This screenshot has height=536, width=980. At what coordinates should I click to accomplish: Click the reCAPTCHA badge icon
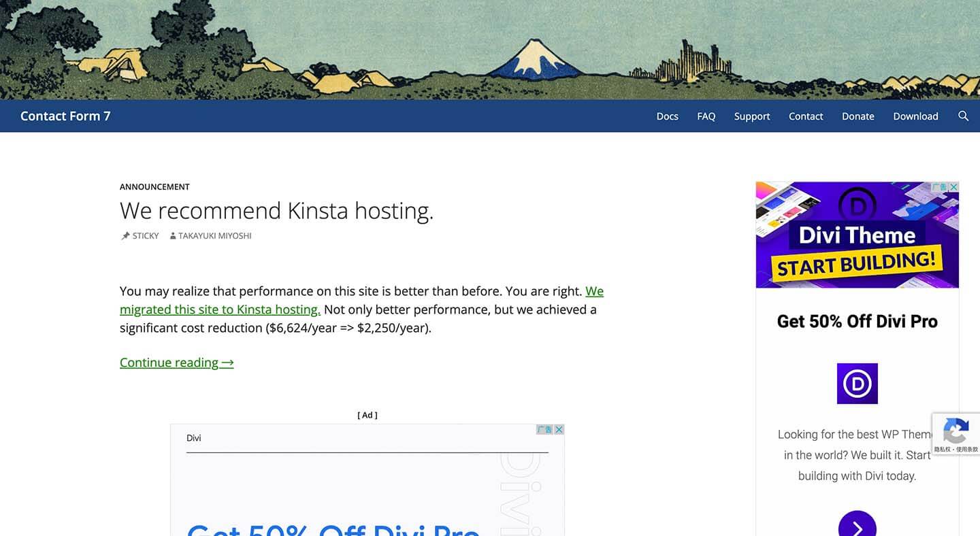[x=955, y=430]
